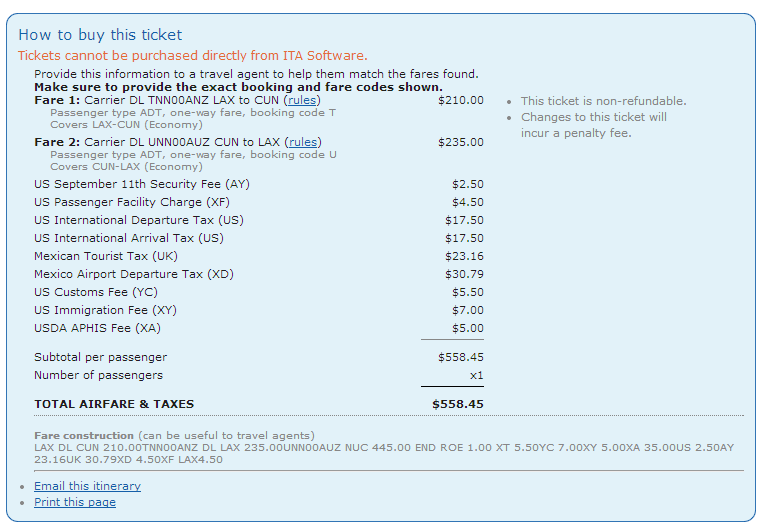The image size is (766, 527).
Task: Click the non-refundable ticket notice
Action: click(603, 101)
